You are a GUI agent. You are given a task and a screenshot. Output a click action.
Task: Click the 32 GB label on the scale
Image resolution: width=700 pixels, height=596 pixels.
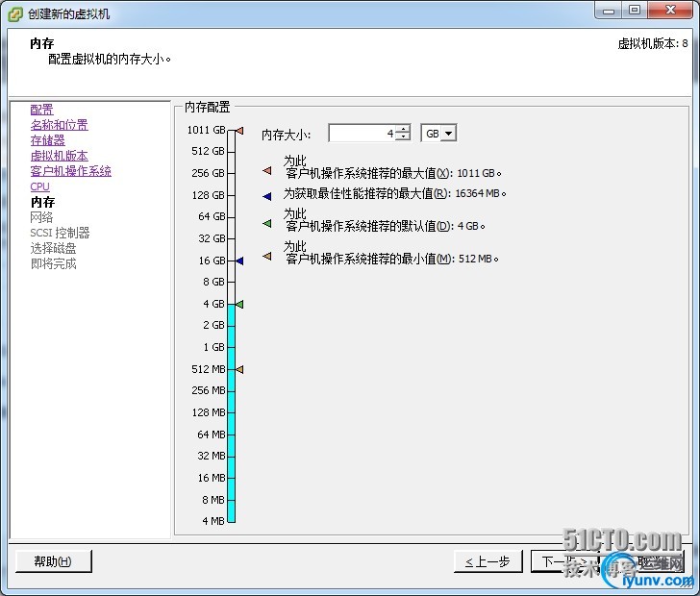click(212, 238)
